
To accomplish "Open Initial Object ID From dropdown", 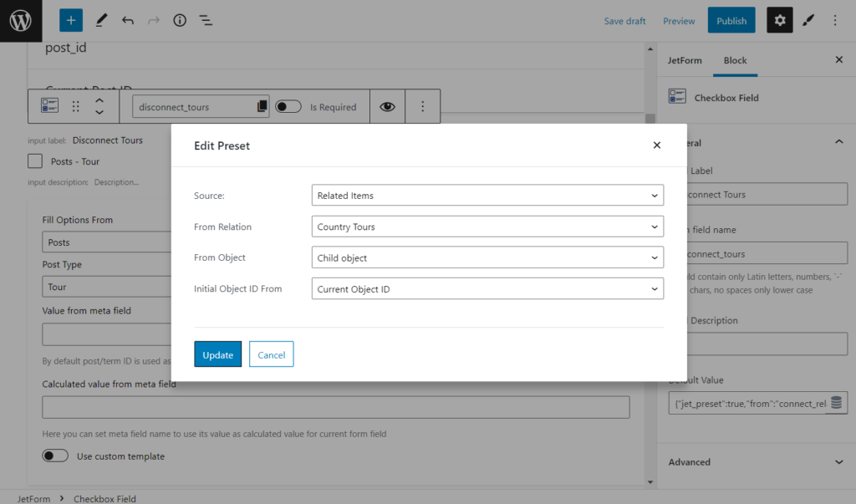I will pyautogui.click(x=487, y=289).
